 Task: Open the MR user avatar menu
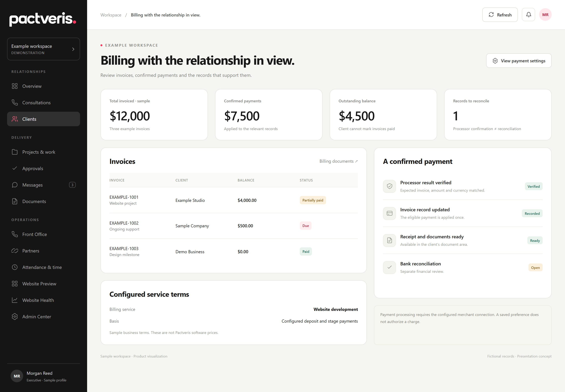(545, 15)
